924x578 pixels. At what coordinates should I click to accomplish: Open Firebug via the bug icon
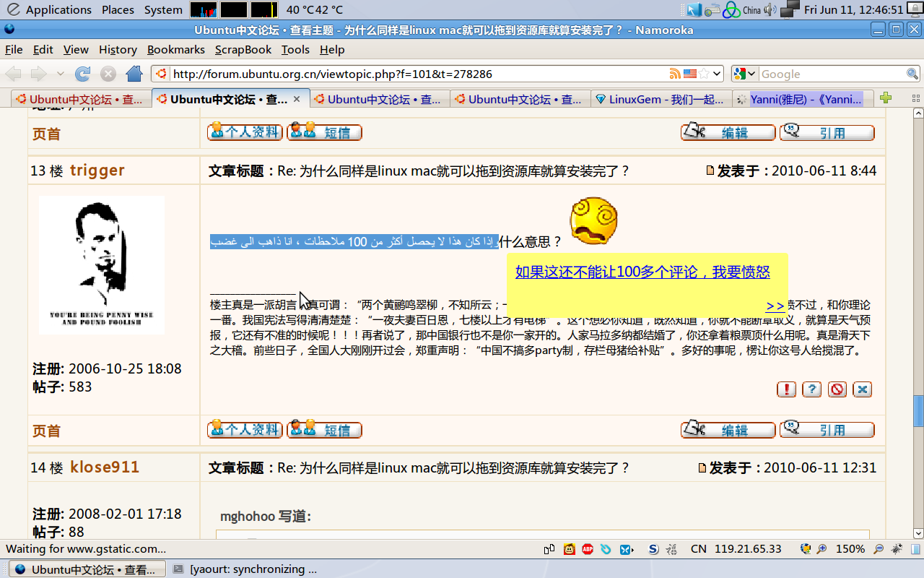tap(895, 549)
